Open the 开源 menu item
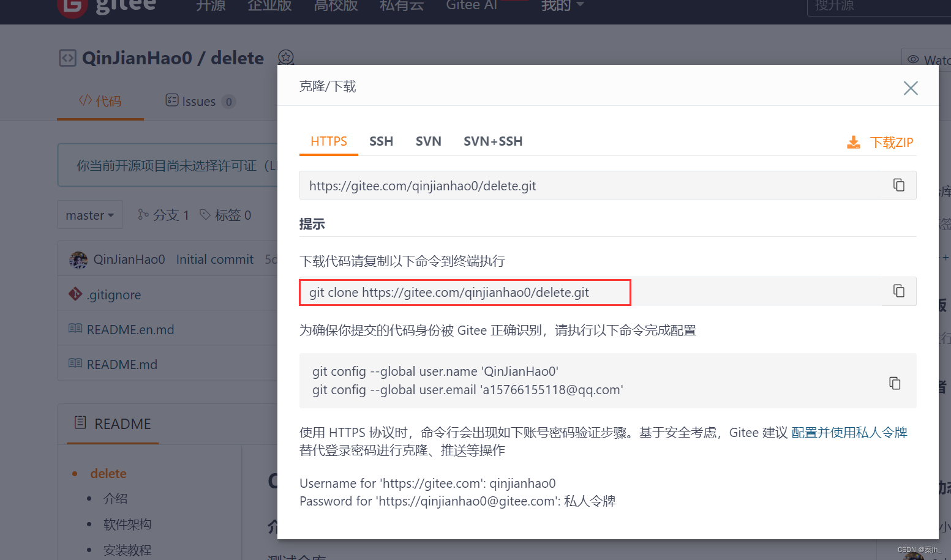This screenshot has height=560, width=951. [x=211, y=6]
